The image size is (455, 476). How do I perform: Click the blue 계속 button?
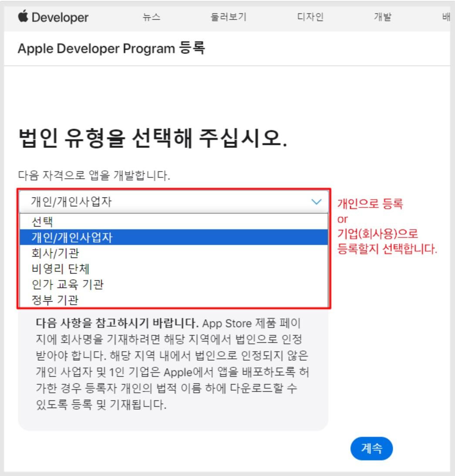point(371,449)
